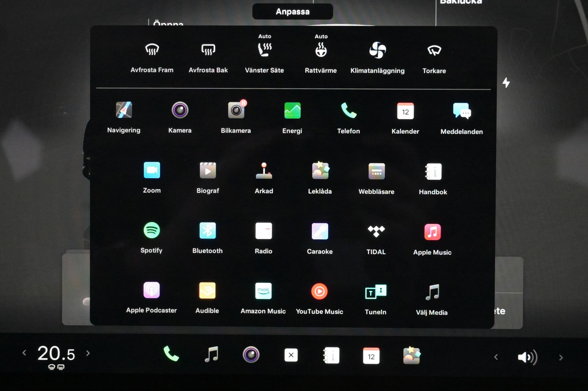Toggle Rattvärme steering wheel heat
This screenshot has width=588, height=391.
click(x=321, y=50)
